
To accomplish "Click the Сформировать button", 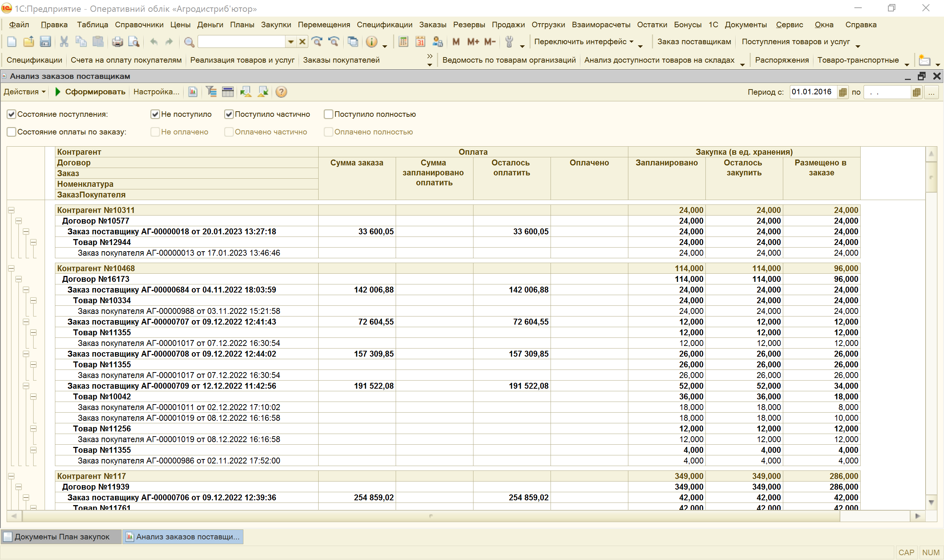I will point(90,92).
